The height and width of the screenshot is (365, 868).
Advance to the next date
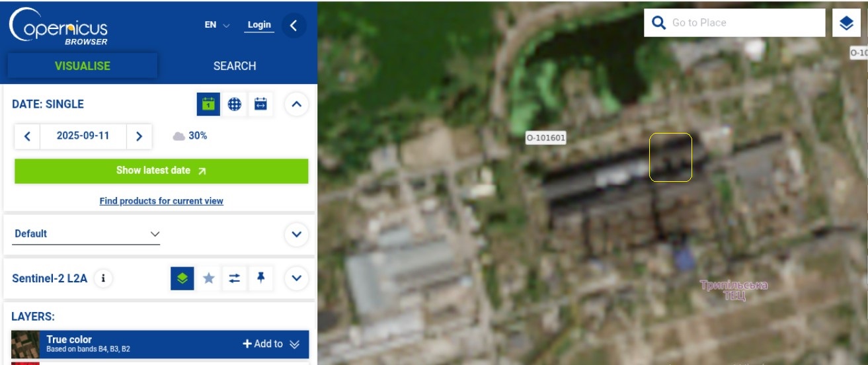(139, 136)
